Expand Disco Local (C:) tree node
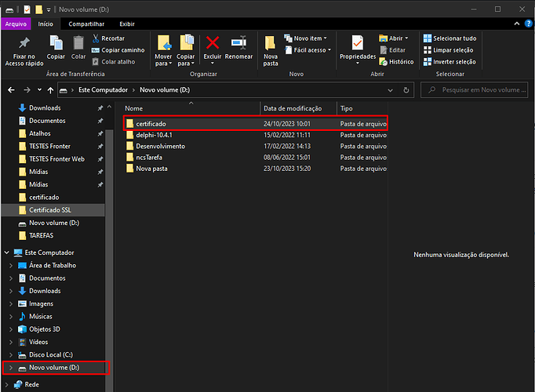 pyautogui.click(x=11, y=355)
